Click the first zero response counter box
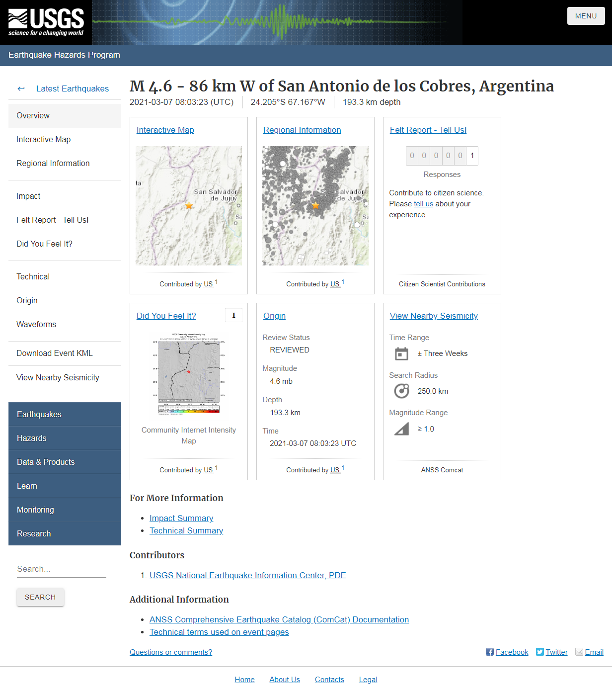 412,156
